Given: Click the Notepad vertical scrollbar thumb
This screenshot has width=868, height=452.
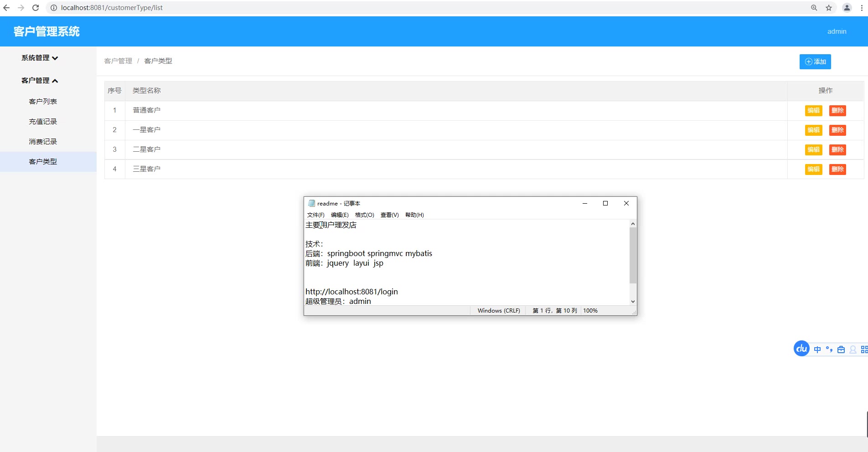Looking at the screenshot, I should click(633, 255).
